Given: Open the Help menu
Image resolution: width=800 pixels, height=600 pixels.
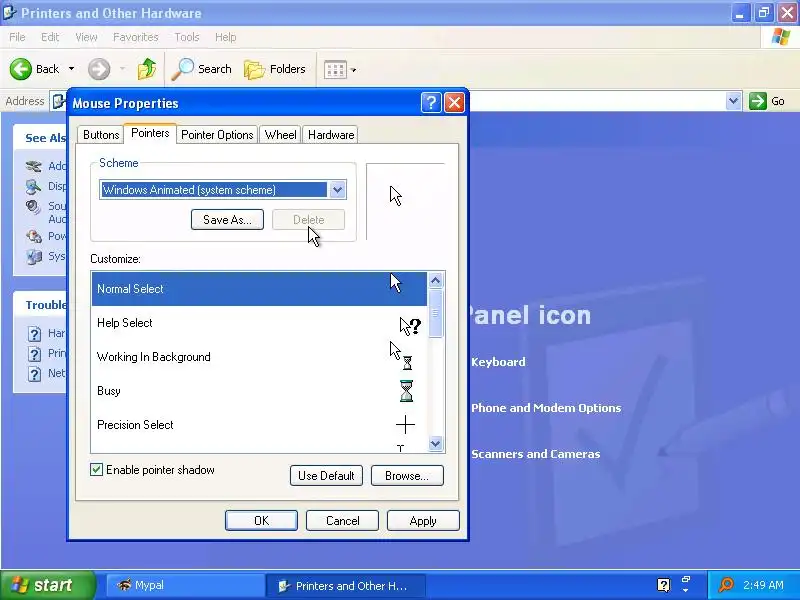Looking at the screenshot, I should (x=225, y=37).
